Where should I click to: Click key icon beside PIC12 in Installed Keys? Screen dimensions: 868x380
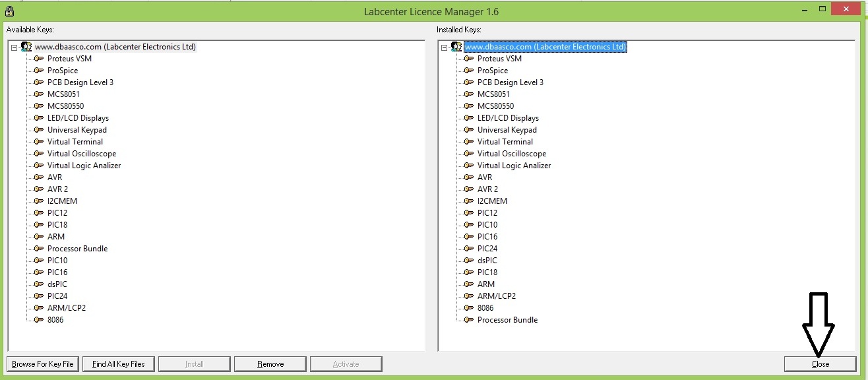coord(469,213)
